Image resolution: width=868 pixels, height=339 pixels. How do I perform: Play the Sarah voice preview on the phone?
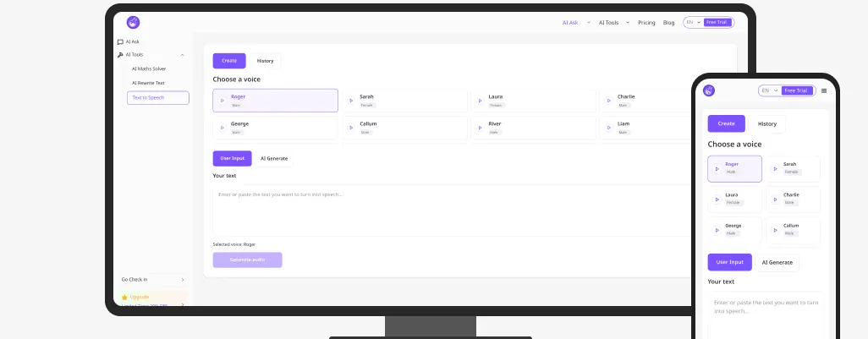coord(775,169)
